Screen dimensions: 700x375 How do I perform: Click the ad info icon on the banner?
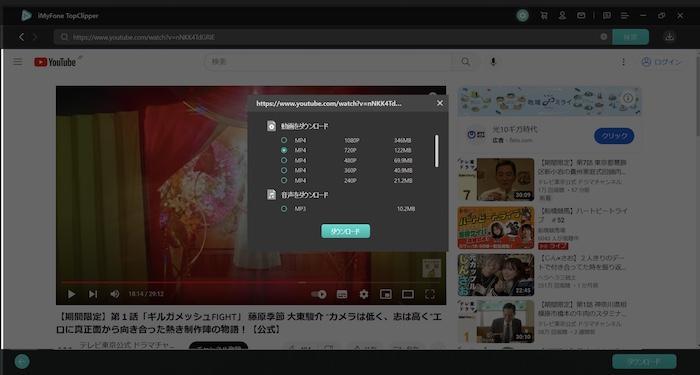(628, 98)
